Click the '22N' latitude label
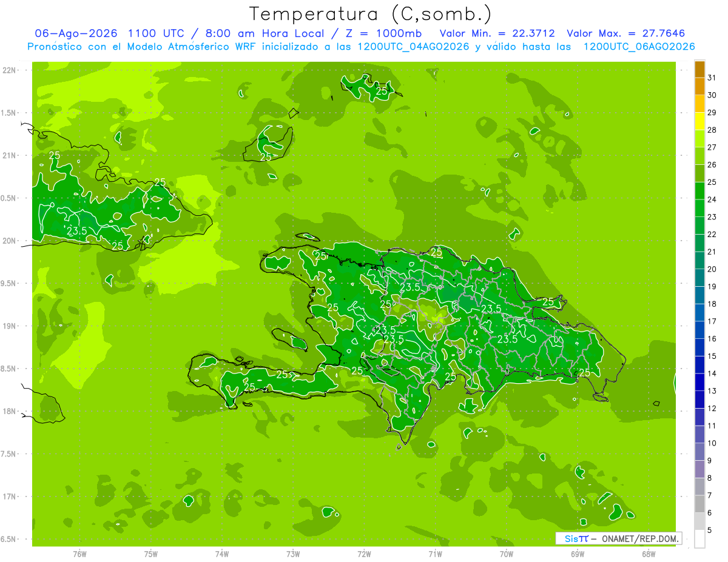728x562 pixels. point(10,70)
